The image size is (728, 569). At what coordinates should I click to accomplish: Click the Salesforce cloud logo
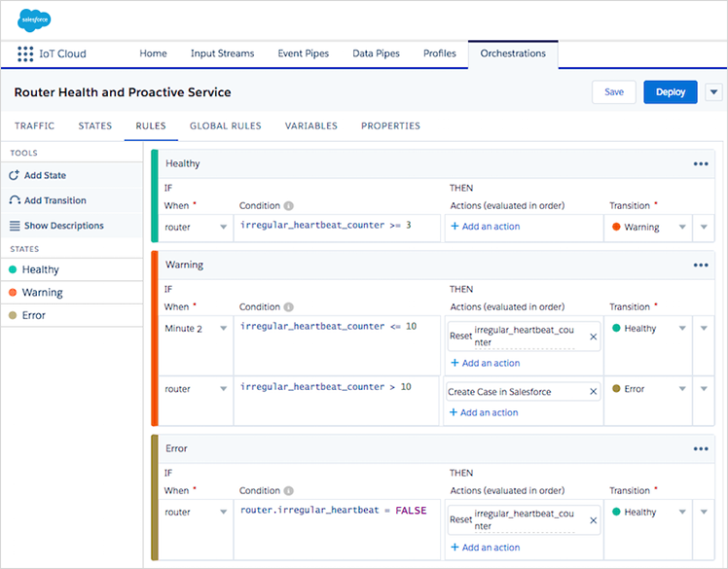[x=34, y=20]
